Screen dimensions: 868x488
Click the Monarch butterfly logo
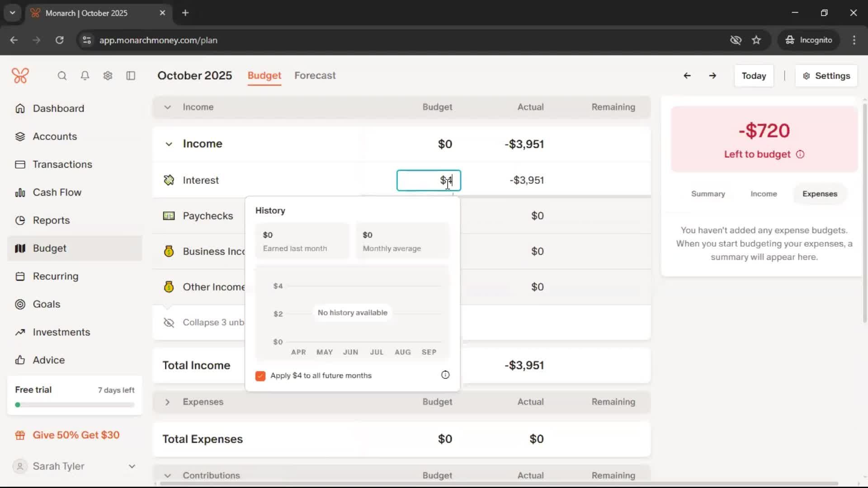[20, 75]
